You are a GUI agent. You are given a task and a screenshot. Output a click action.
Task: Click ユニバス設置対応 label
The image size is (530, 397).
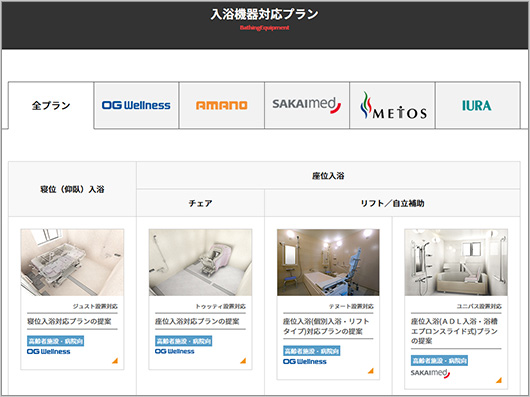[479, 306]
